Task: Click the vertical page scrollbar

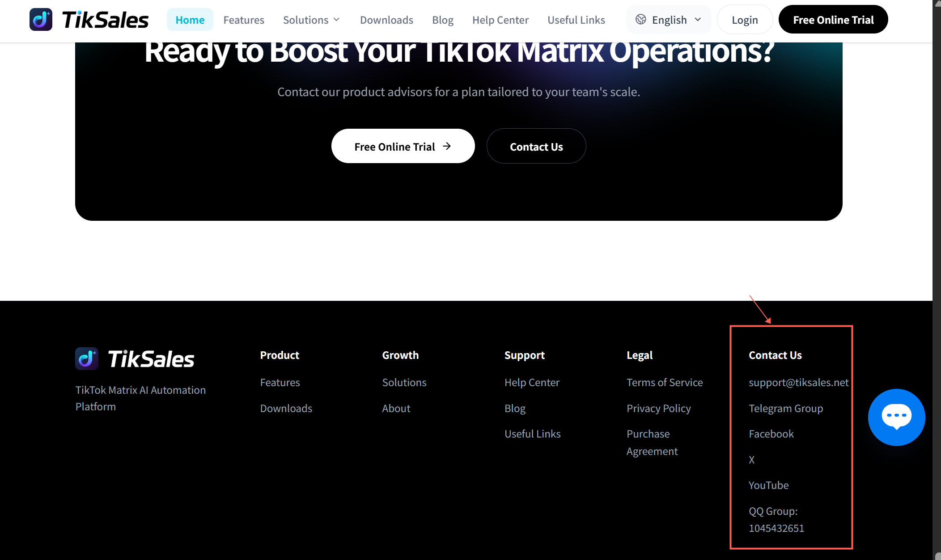Action: tap(937, 280)
